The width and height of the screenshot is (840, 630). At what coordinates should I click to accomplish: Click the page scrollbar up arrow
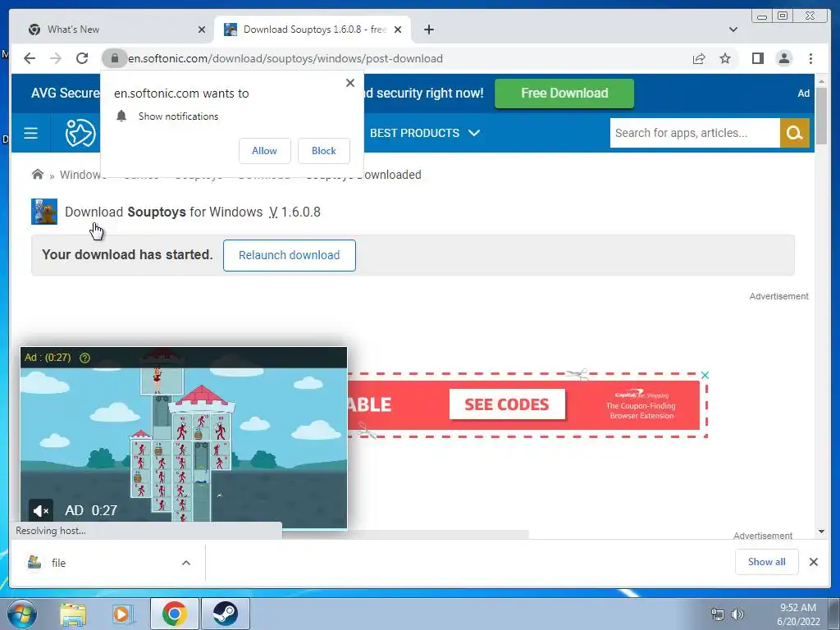click(x=821, y=81)
